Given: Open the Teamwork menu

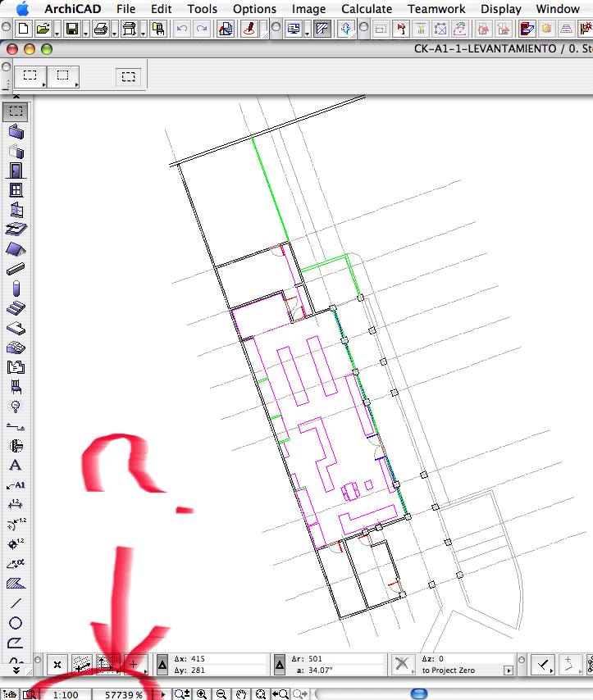Looking at the screenshot, I should (436, 9).
